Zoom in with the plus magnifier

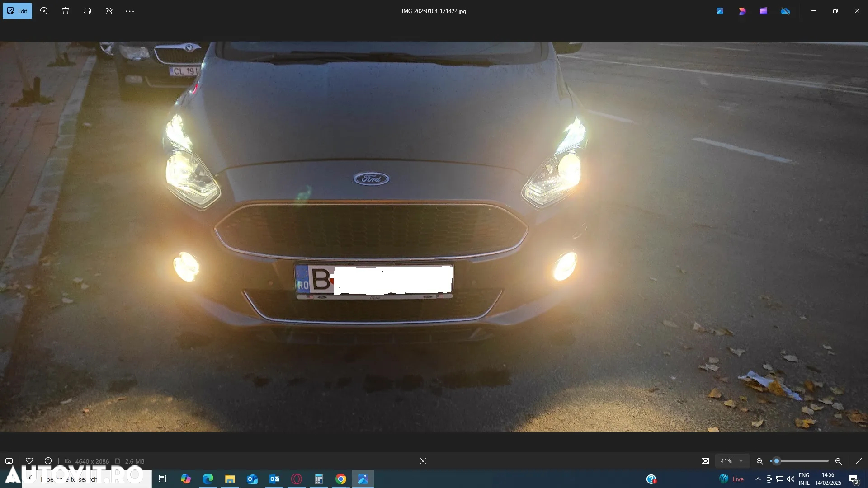point(839,461)
